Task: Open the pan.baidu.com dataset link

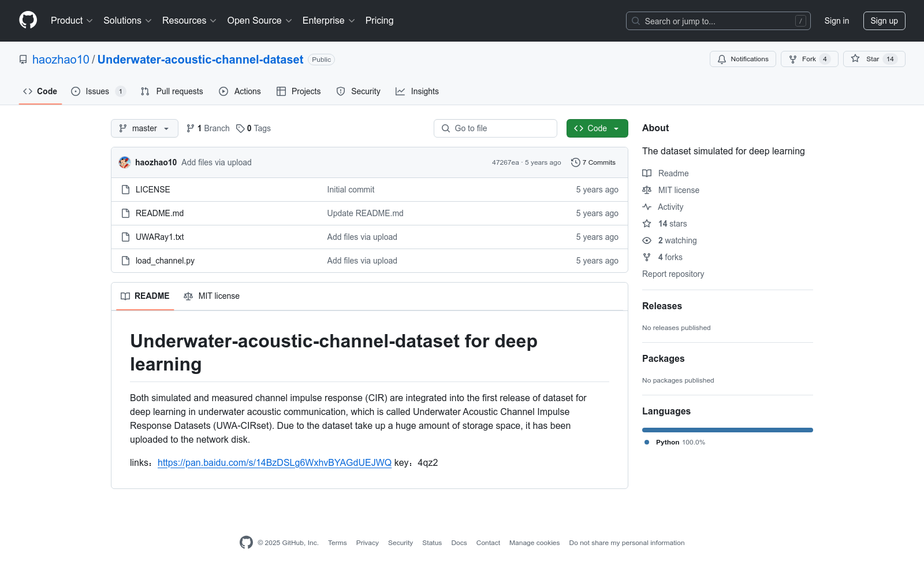Action: point(274,462)
